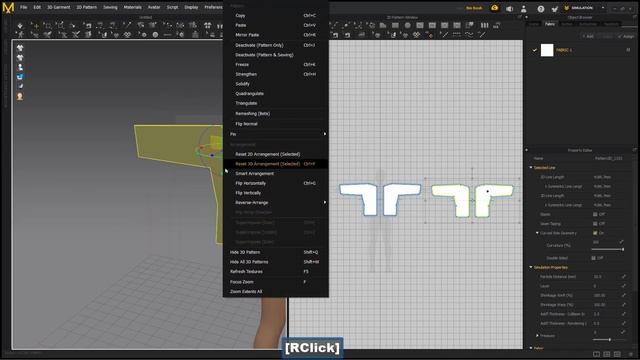This screenshot has width=640, height=360.
Task: Adjust the Curvature (%) slider
Action: point(608,249)
